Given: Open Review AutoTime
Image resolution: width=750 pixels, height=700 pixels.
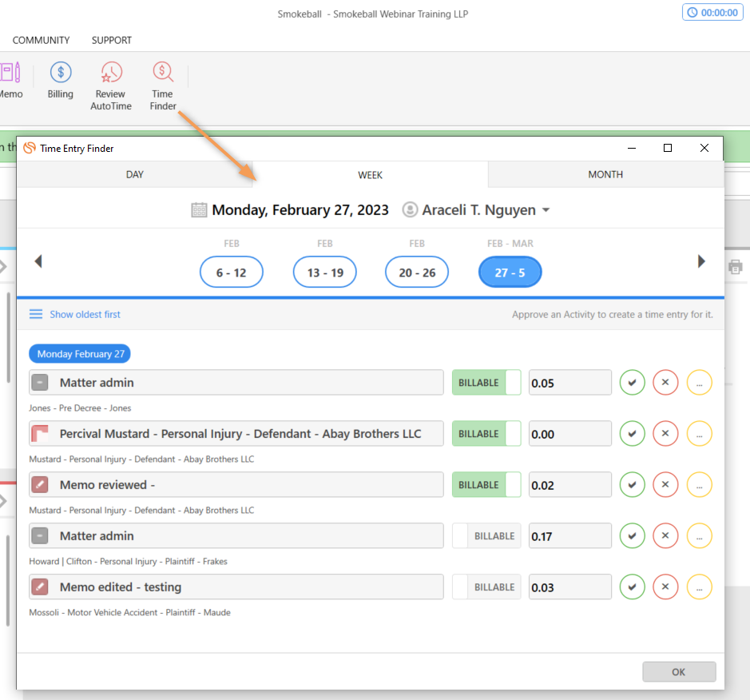Looking at the screenshot, I should click(111, 86).
